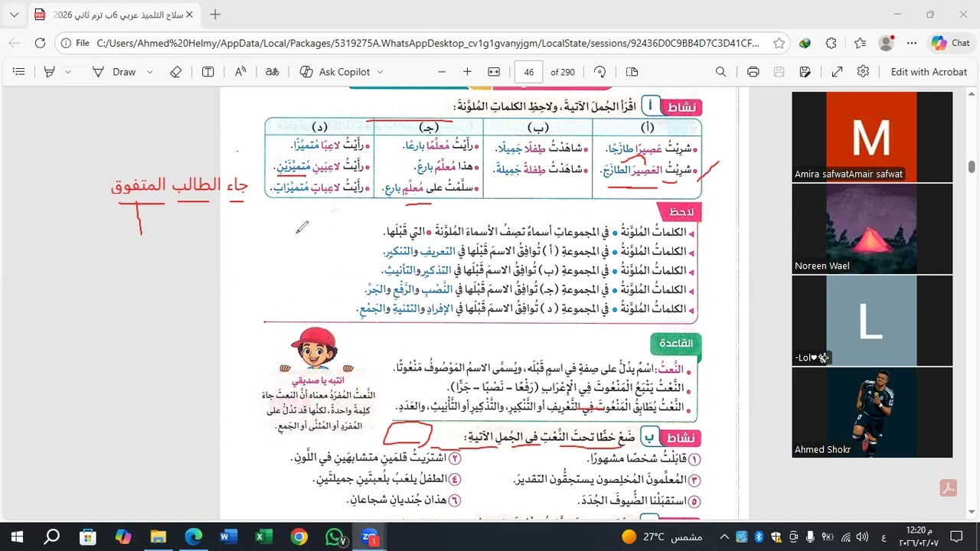This screenshot has width=980, height=551.
Task: Click the address bar file path
Action: click(427, 44)
